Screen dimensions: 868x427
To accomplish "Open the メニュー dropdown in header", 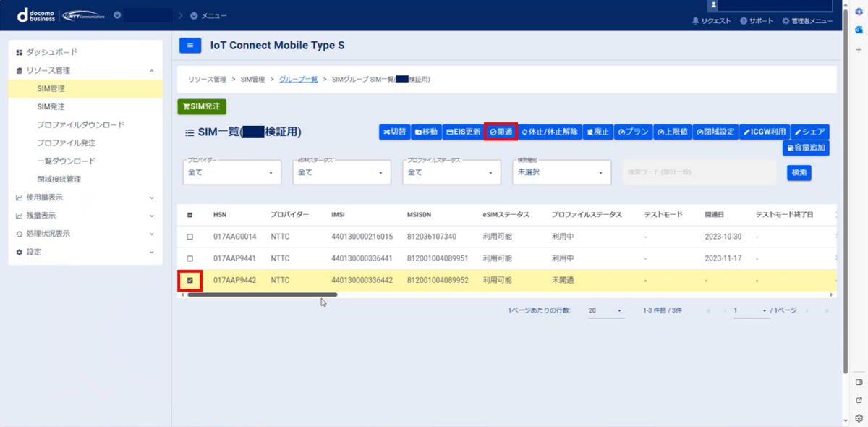I will pos(208,15).
